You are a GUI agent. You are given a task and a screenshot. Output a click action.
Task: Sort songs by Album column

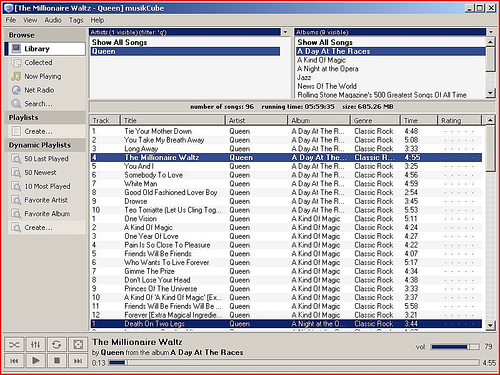point(319,120)
